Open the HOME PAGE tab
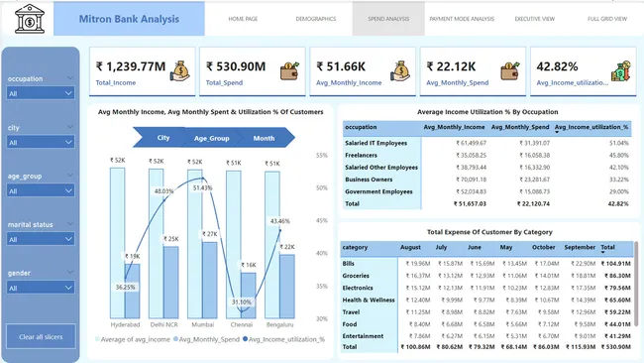This screenshot has height=363, width=644. 243,19
